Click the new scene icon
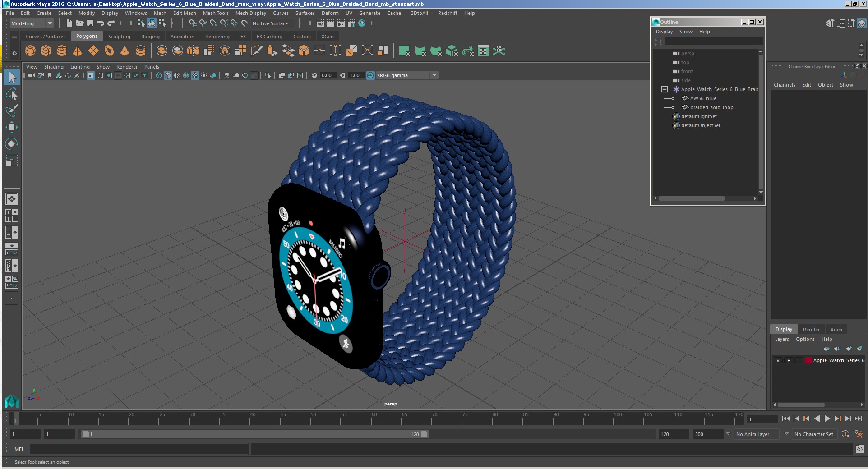This screenshot has height=469, width=868. coord(69,23)
